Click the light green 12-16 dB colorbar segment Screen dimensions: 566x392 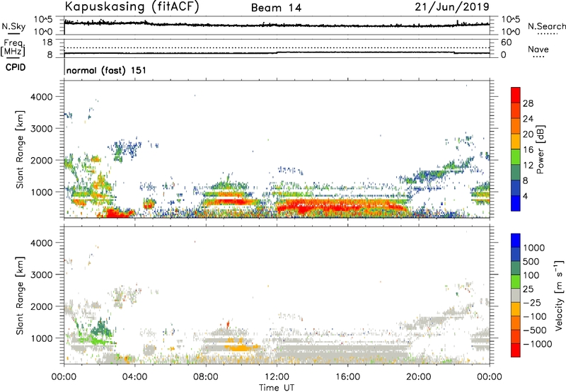[x=516, y=156]
